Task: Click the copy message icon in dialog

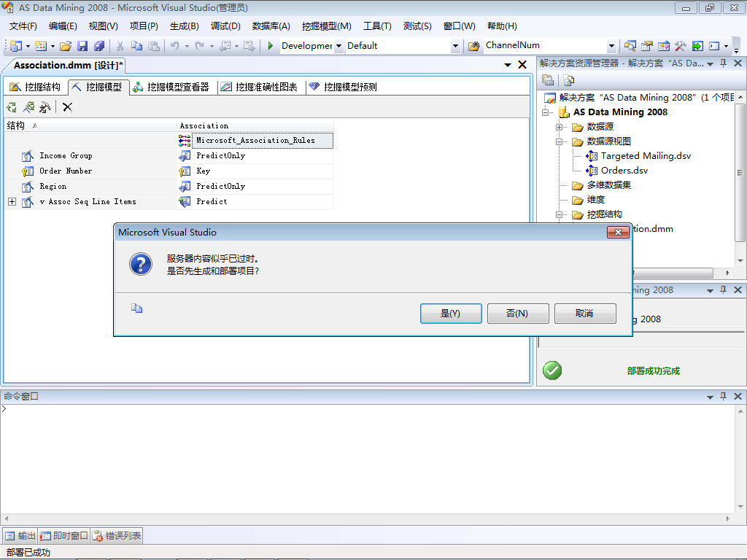Action: 136,308
